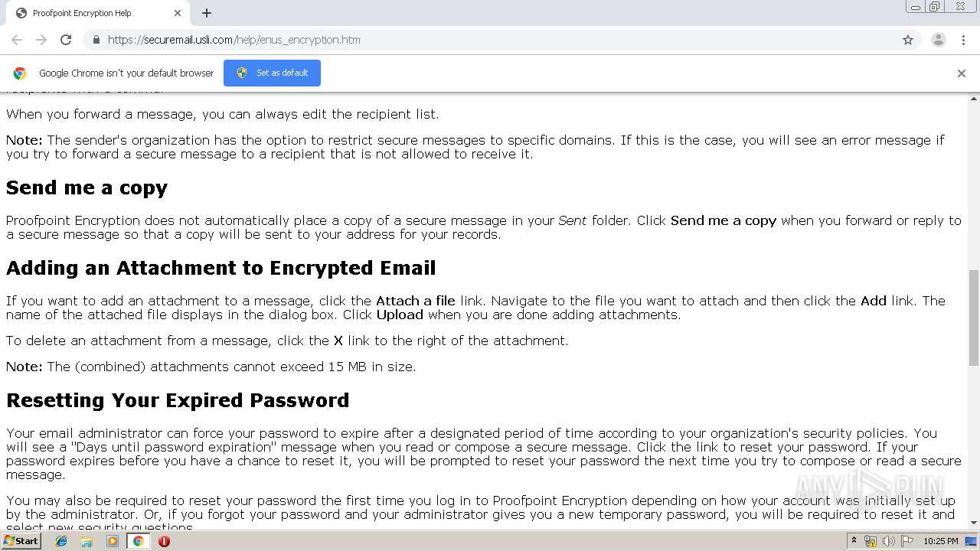Open Windows Explorer from the taskbar

(87, 541)
